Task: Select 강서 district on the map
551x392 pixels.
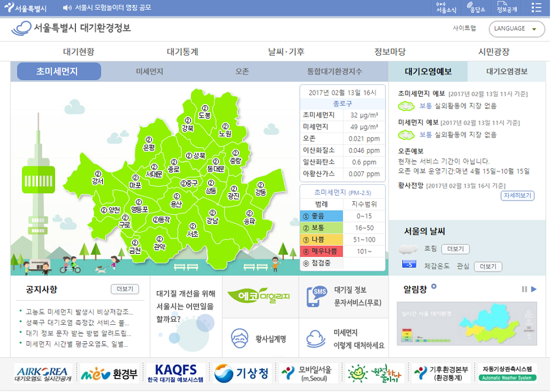Action: click(98, 178)
